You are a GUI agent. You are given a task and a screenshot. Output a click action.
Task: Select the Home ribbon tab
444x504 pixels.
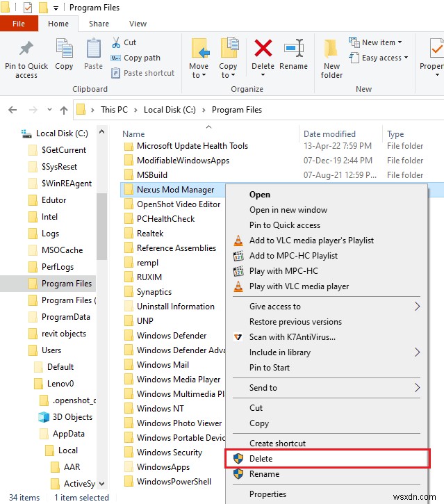click(x=58, y=24)
